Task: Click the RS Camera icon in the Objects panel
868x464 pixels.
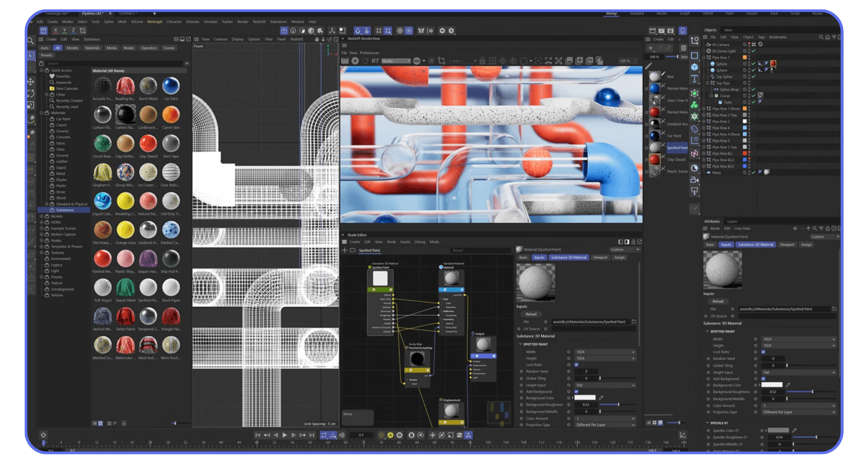Action: coord(708,45)
